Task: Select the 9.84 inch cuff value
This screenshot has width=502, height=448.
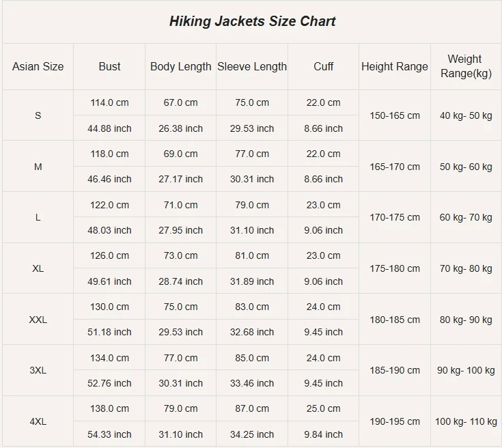Action: pos(324,434)
